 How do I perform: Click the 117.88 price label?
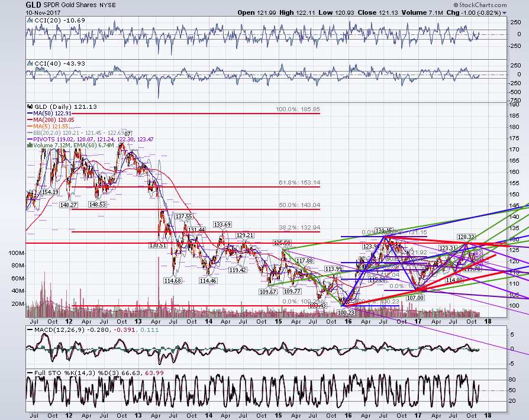tap(305, 261)
